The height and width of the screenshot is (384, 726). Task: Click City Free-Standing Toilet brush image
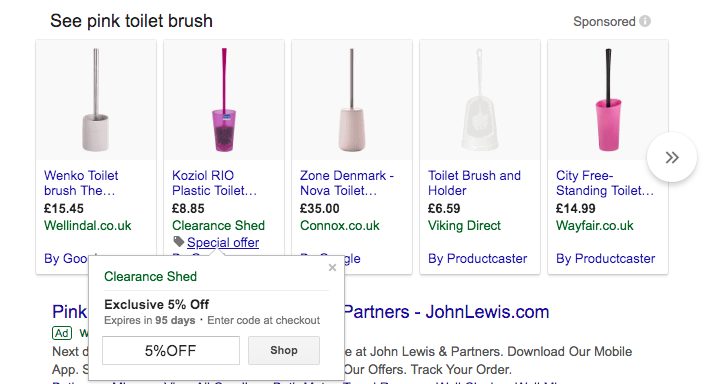click(608, 100)
